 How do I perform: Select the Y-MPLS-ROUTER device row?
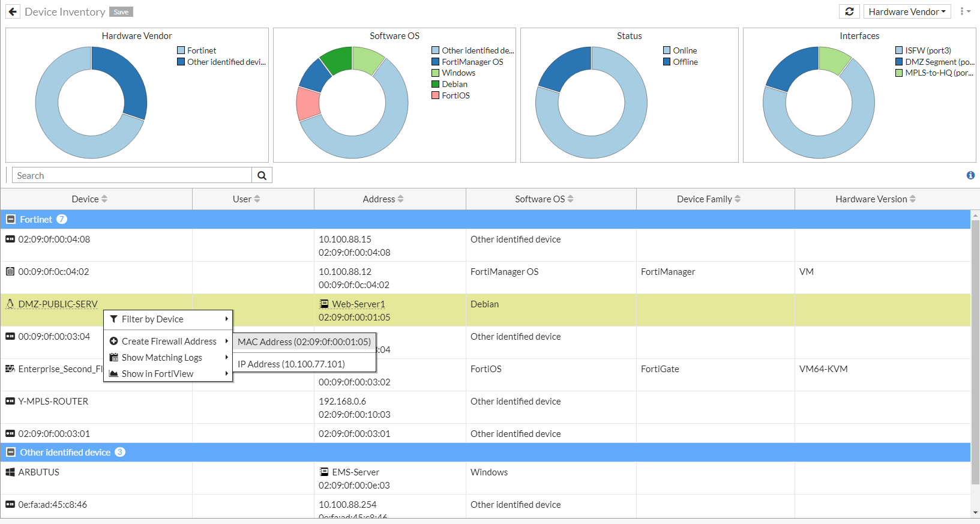click(x=485, y=408)
